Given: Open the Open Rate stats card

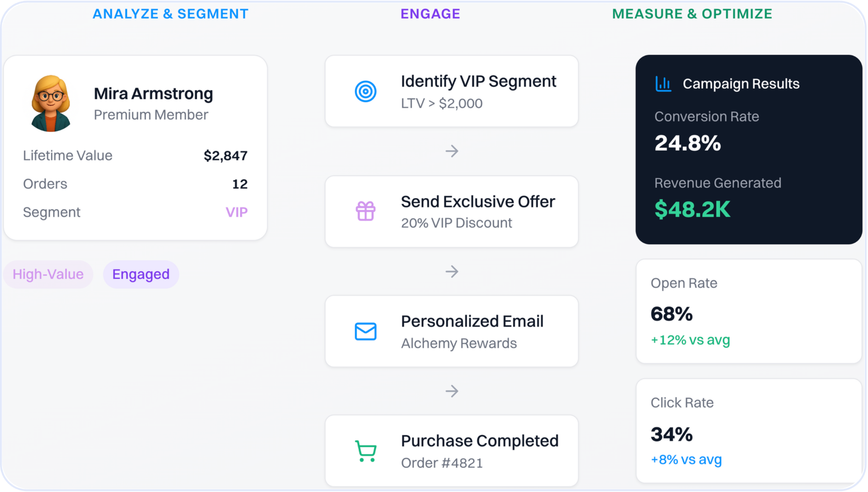Looking at the screenshot, I should (x=749, y=311).
